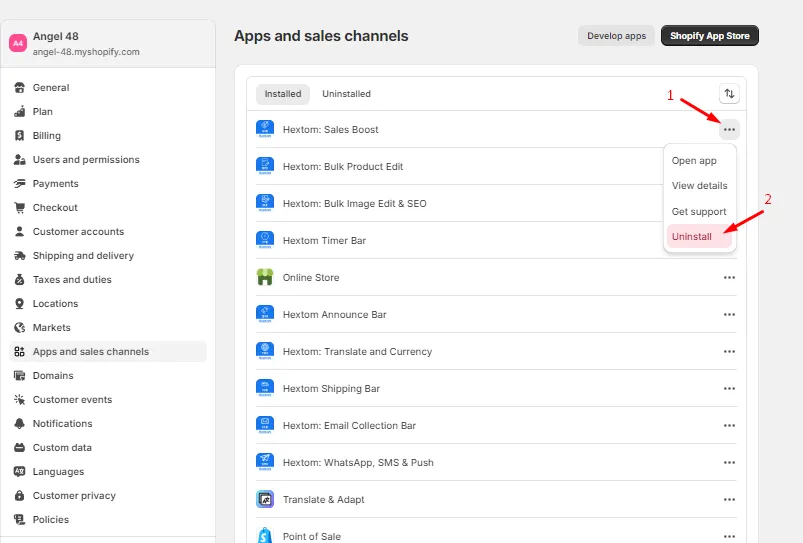Click the General settings store icon

coord(19,88)
